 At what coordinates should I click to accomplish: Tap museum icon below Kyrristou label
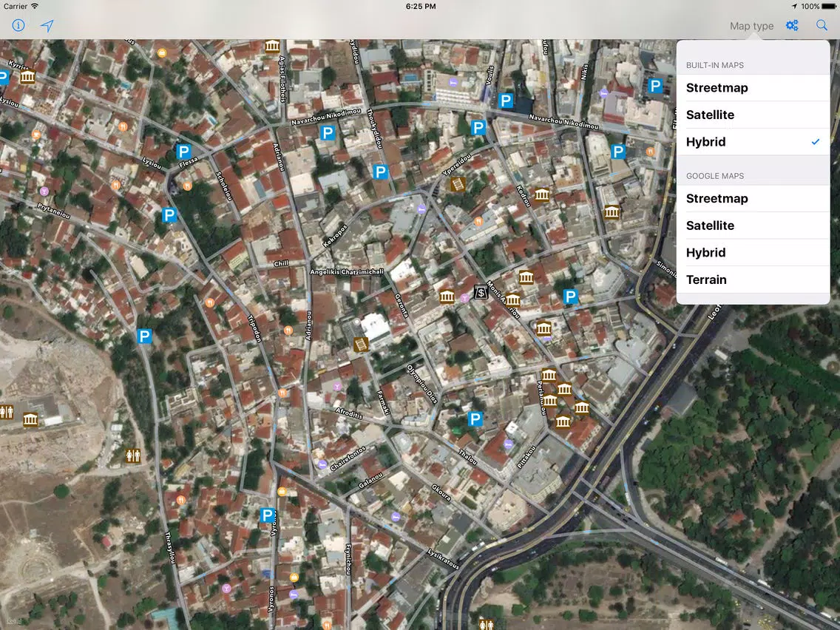click(27, 77)
